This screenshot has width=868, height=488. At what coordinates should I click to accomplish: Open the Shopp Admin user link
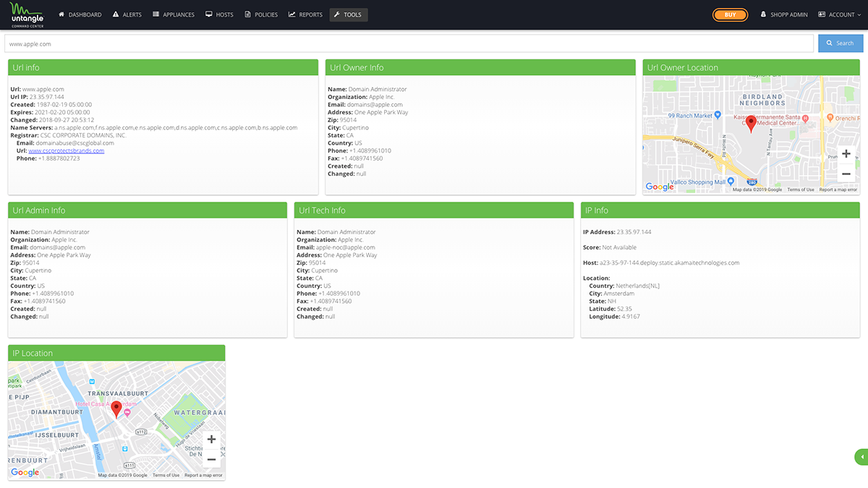(783, 14)
